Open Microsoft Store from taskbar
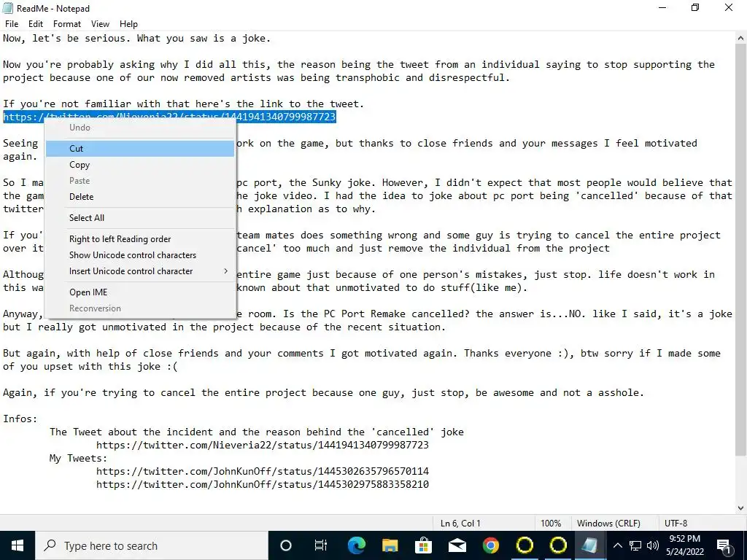Screen dimensions: 747x560 423,545
